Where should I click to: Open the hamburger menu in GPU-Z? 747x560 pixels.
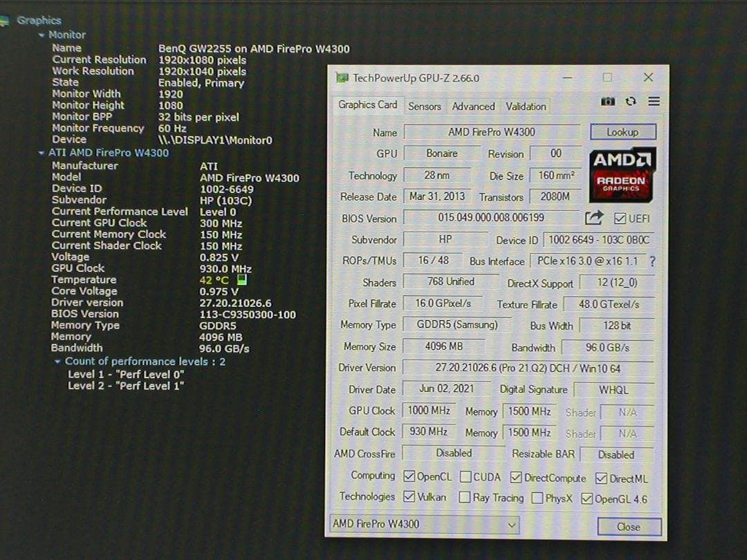(x=654, y=101)
